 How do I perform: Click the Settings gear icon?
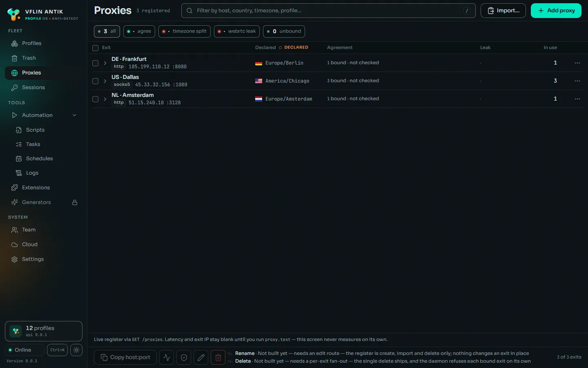[x=15, y=259]
